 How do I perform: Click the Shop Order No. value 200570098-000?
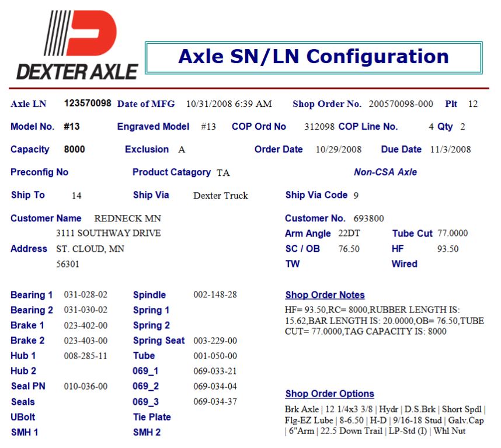401,104
